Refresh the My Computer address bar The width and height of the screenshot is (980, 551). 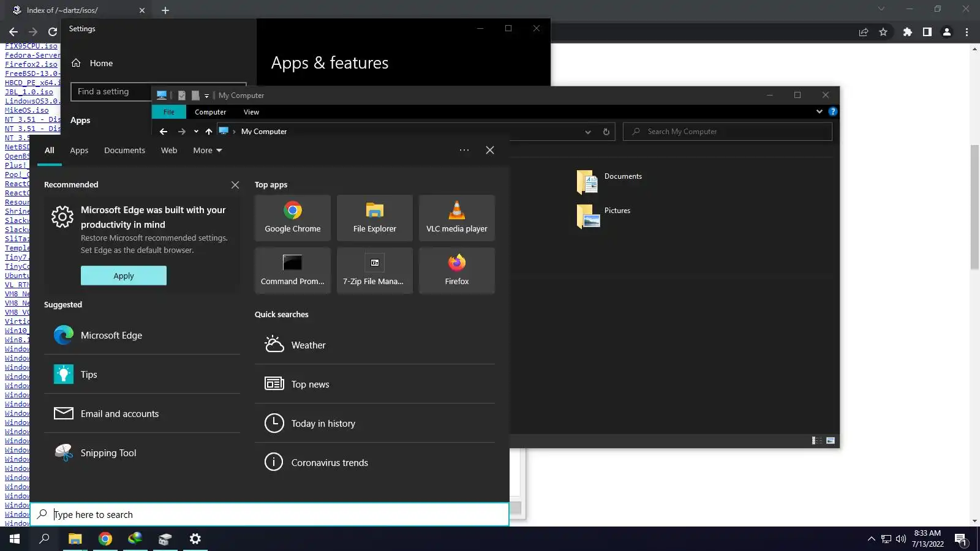pyautogui.click(x=606, y=132)
